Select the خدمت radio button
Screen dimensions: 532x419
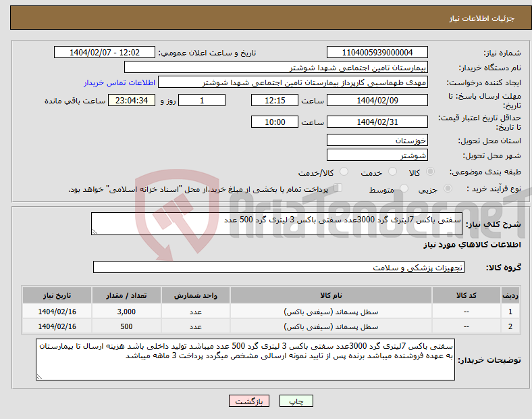tap(392, 172)
